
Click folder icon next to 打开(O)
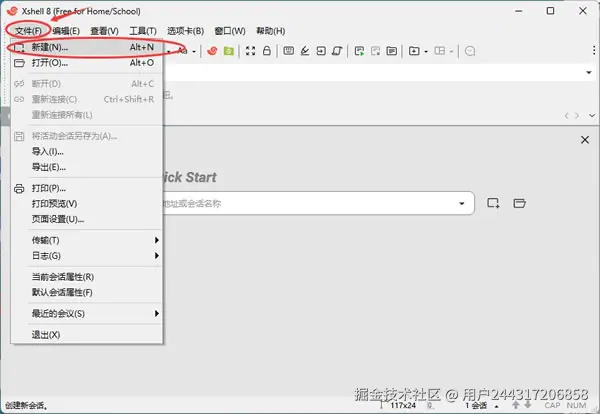19,63
